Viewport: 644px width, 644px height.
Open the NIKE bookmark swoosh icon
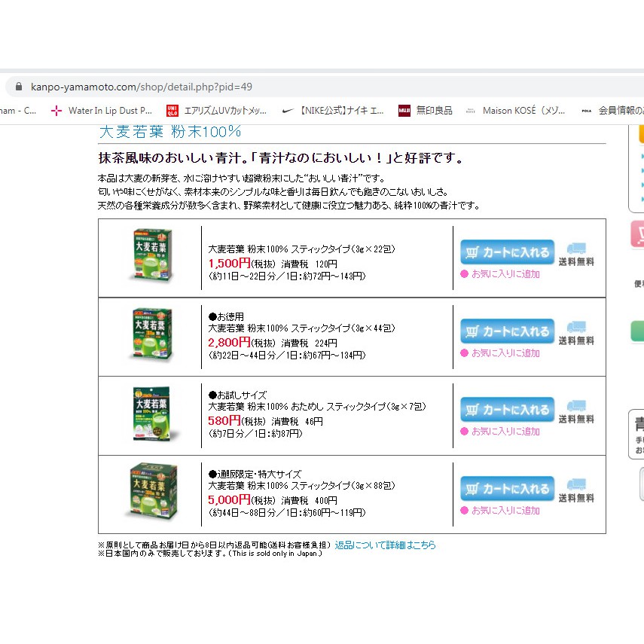point(287,110)
